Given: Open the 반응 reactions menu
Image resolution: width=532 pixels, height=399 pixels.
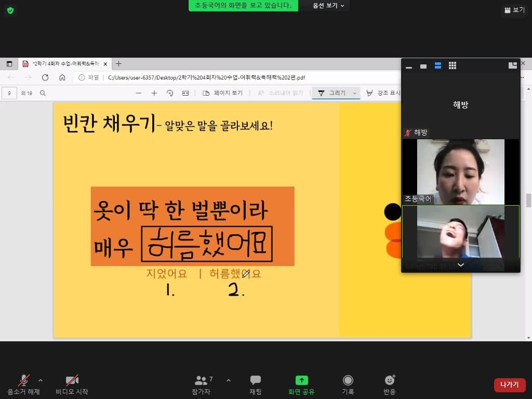Looking at the screenshot, I should [390, 385].
